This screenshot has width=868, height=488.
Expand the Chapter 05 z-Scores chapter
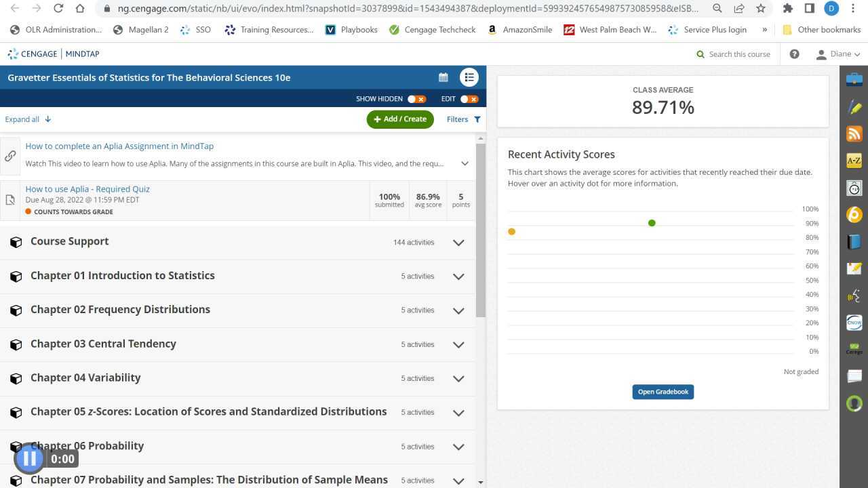(x=458, y=412)
